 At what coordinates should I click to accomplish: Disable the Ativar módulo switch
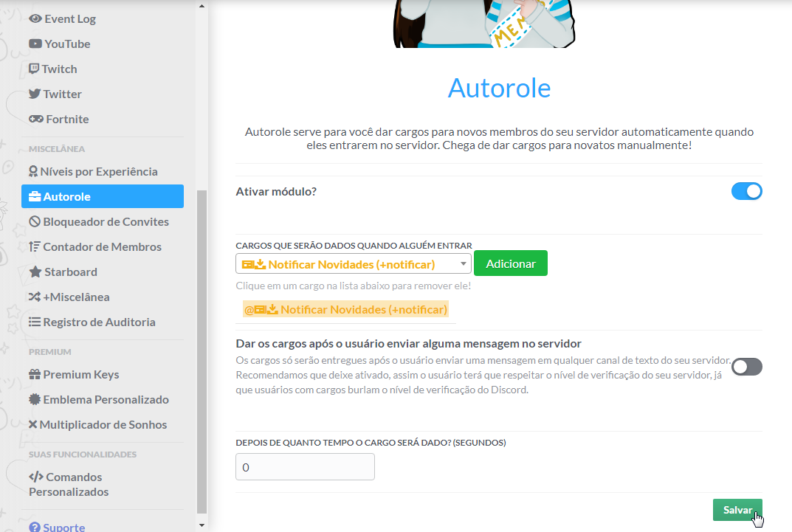coord(746,192)
